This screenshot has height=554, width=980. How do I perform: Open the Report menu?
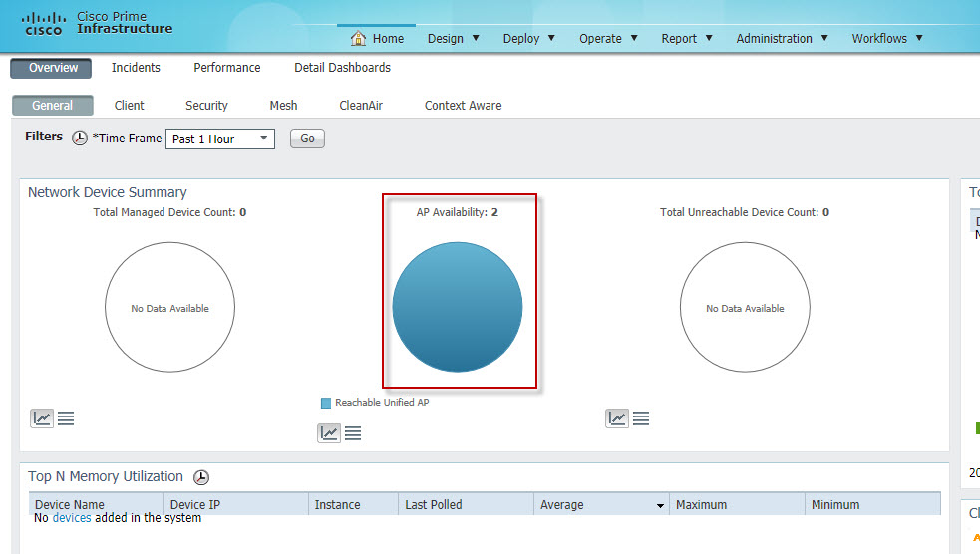687,38
